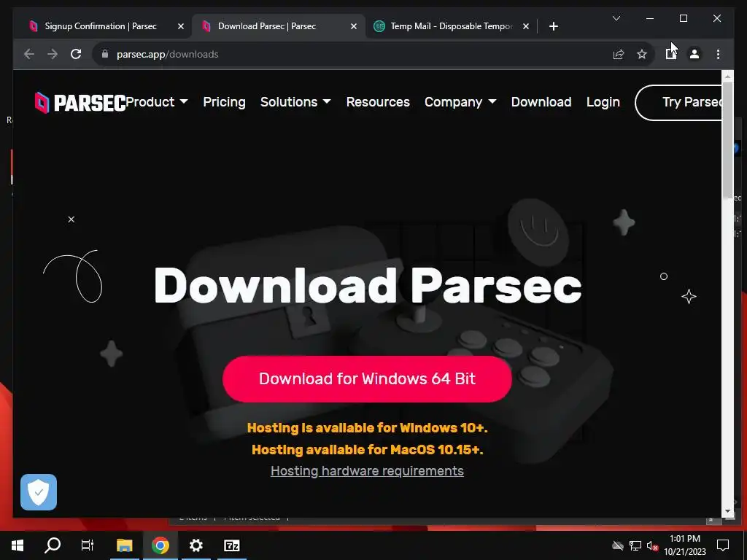Open the Hosting hardware requirements link
Viewport: 747px width, 560px height.
pos(367,471)
